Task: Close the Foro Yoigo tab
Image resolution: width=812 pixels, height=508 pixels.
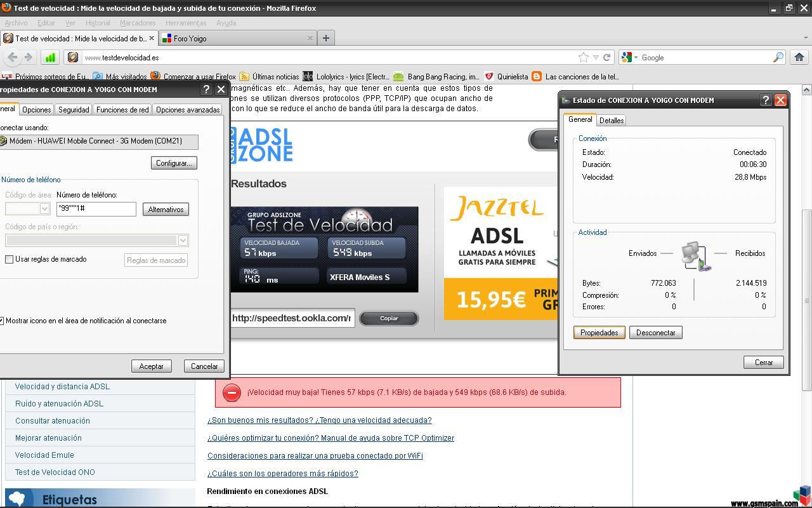Action: [310, 38]
